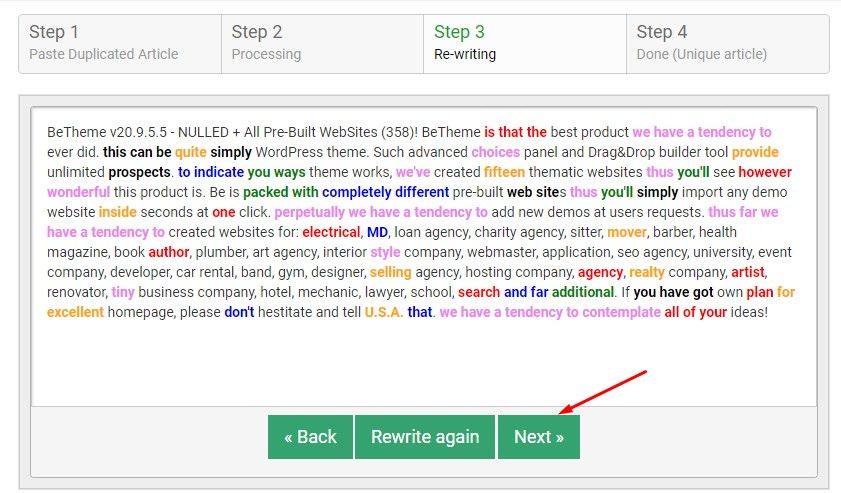Click the red word "however"
Image resolution: width=841 pixels, height=493 pixels.
[x=765, y=172]
